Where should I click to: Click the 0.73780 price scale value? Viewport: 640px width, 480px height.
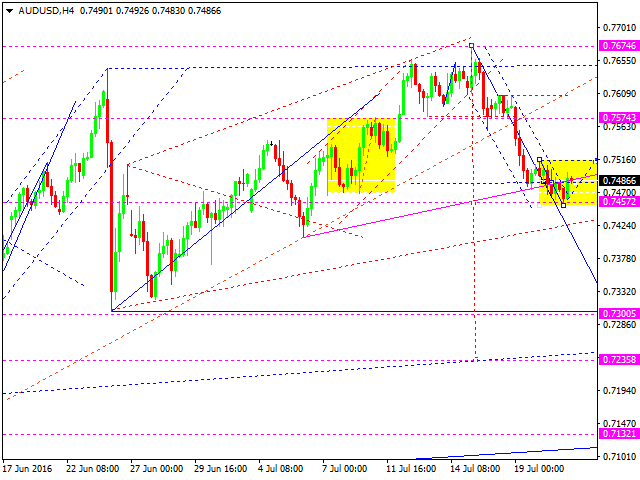click(x=620, y=259)
